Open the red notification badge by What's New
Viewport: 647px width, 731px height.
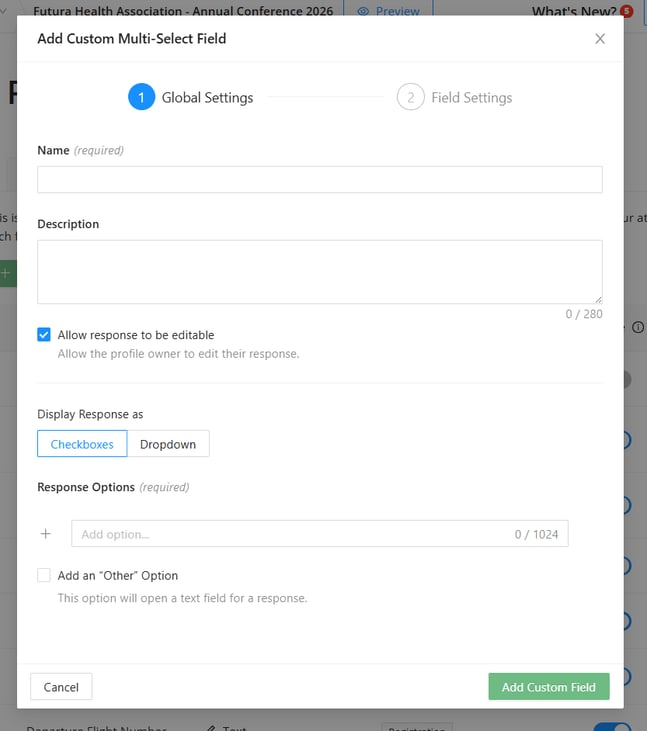click(626, 11)
